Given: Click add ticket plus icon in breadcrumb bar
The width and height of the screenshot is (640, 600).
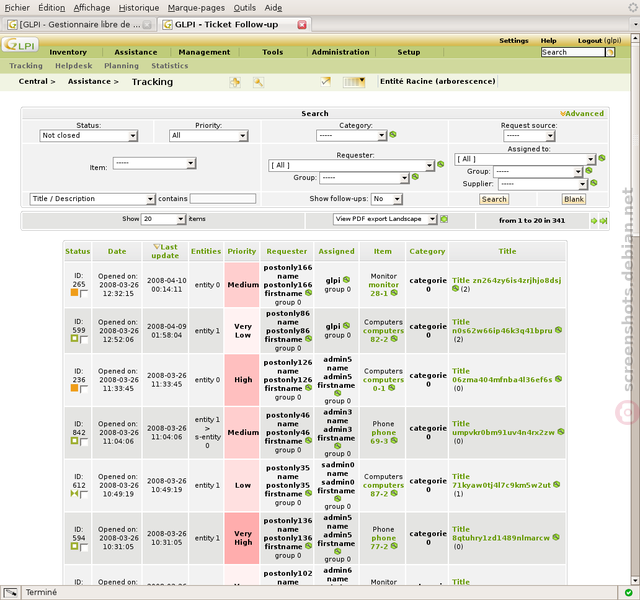Looking at the screenshot, I should (235, 82).
